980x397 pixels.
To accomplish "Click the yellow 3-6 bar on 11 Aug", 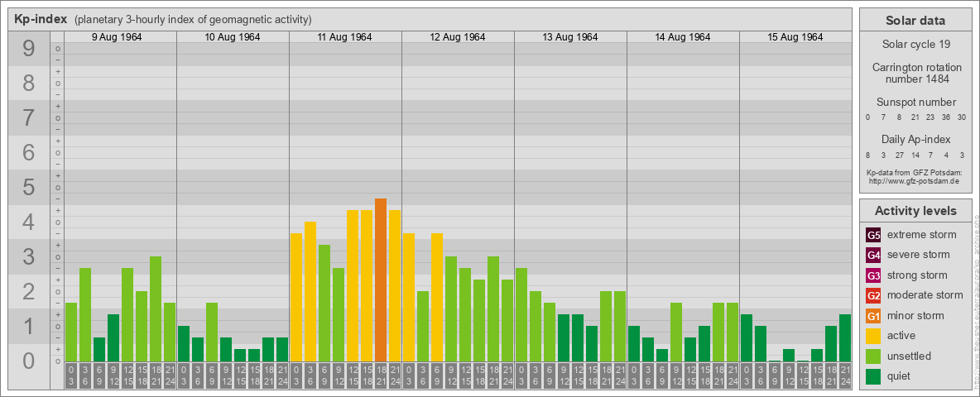I will (310, 291).
